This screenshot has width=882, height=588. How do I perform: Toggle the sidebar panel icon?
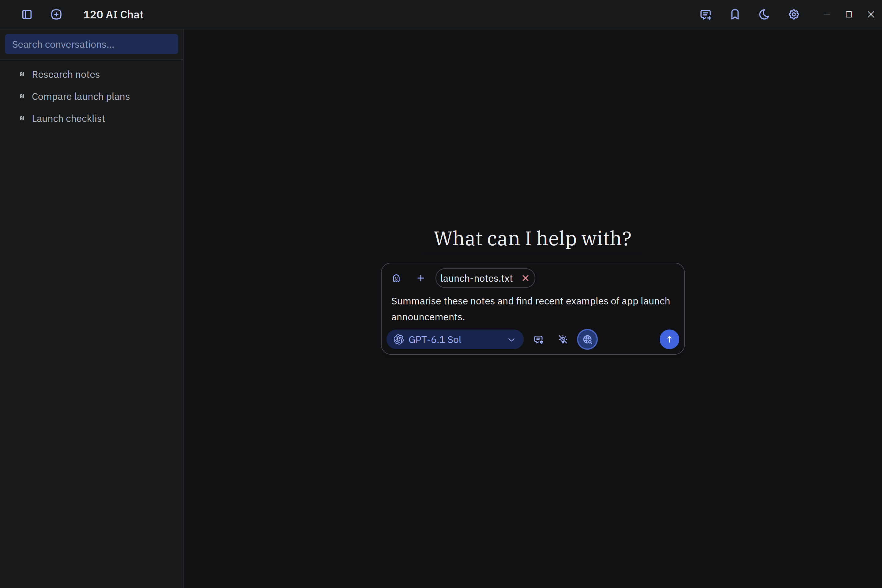pyautogui.click(x=27, y=15)
